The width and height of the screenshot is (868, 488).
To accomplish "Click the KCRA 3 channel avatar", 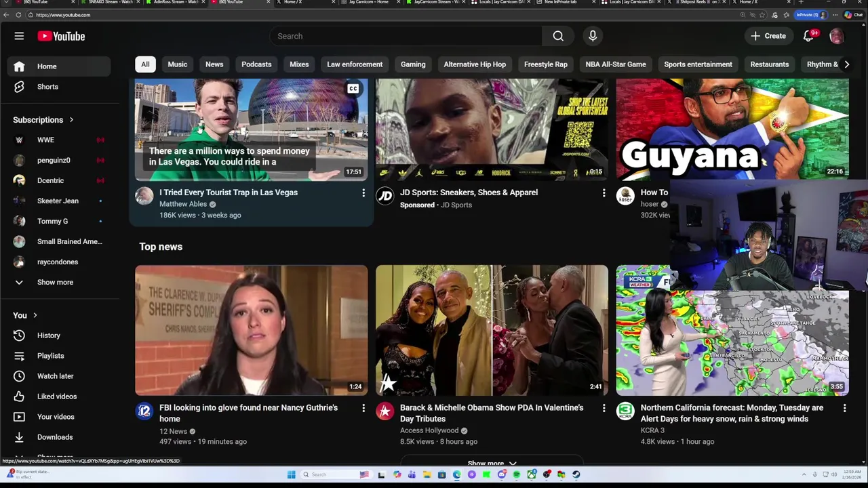I will [x=625, y=411].
